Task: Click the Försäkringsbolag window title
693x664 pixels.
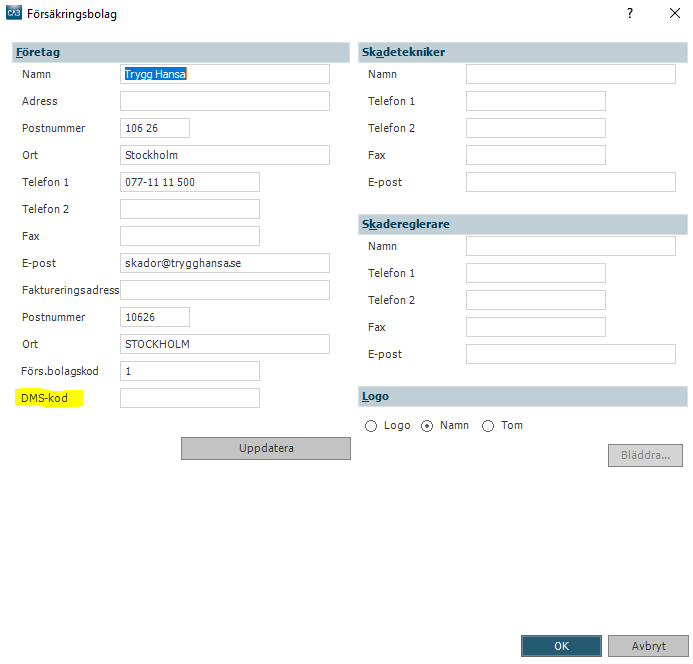Action: tap(72, 14)
